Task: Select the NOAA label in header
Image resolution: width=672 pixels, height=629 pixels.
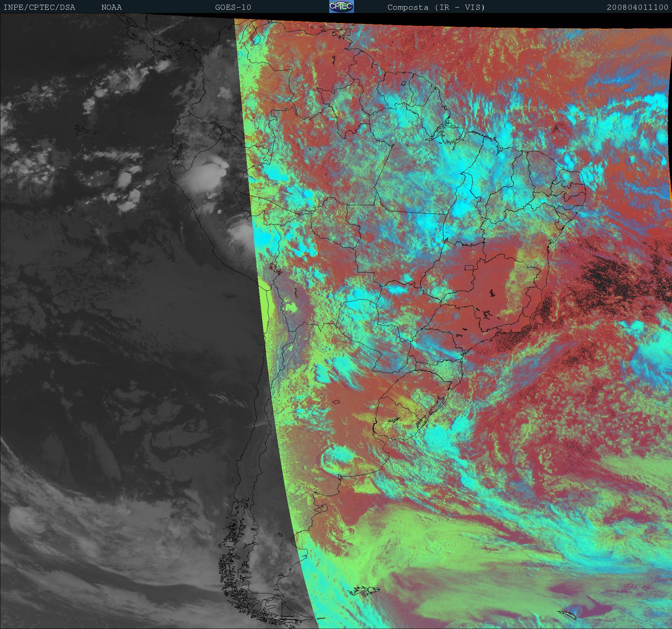Action: 111,8
